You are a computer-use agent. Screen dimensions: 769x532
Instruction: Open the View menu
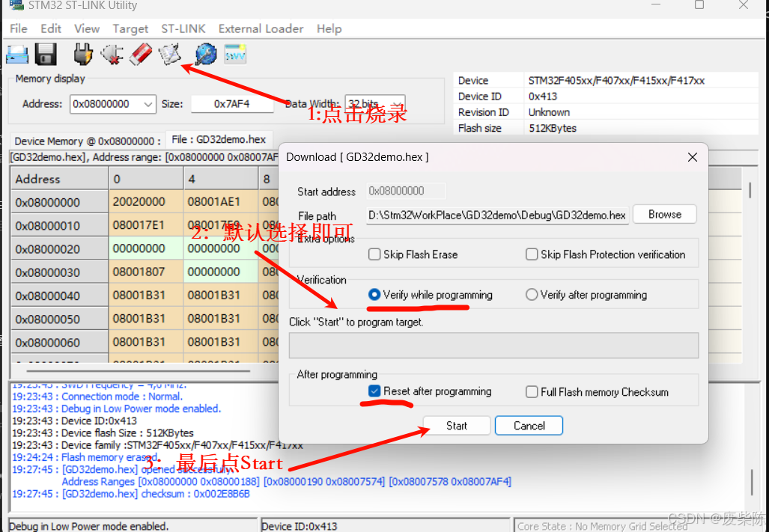pos(87,29)
